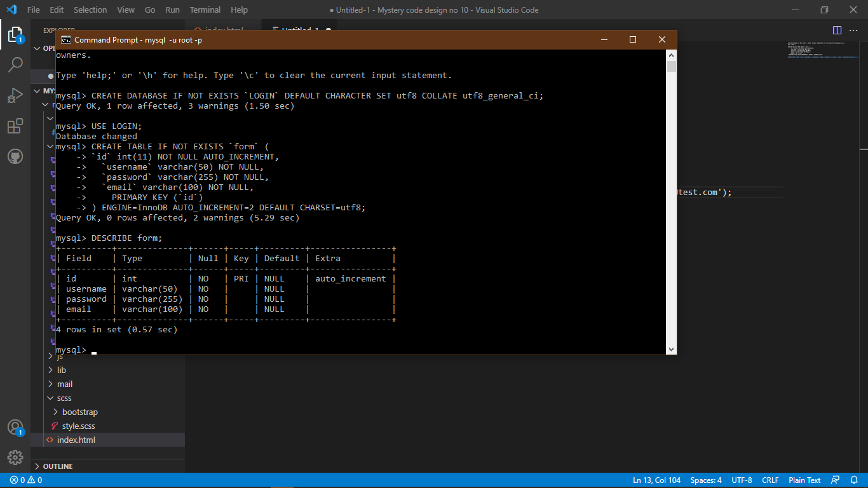Viewport: 868px width, 488px height.
Task: Click the 'varchar(50)' type cell
Action: coord(150,289)
